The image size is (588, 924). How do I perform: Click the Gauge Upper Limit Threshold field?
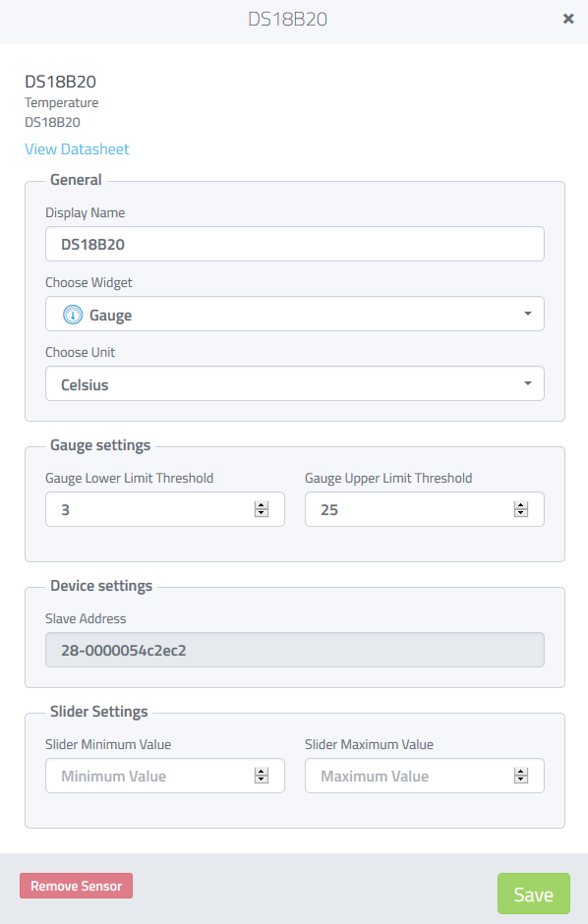click(424, 509)
